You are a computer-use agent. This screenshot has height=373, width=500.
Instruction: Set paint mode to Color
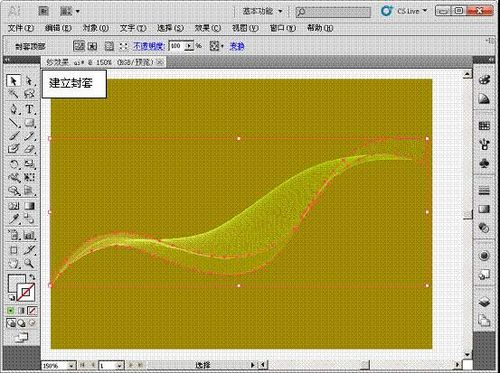tap(11, 311)
